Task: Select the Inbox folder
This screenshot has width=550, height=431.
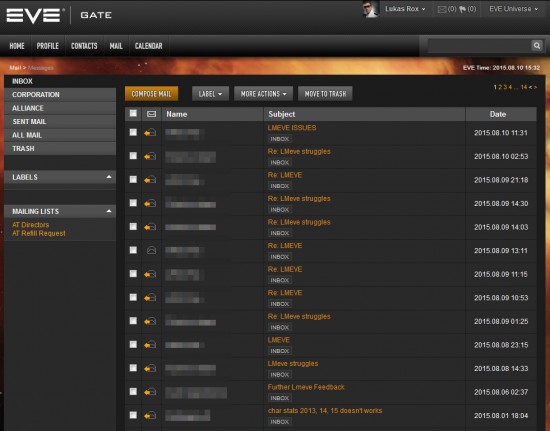Action: click(60, 81)
